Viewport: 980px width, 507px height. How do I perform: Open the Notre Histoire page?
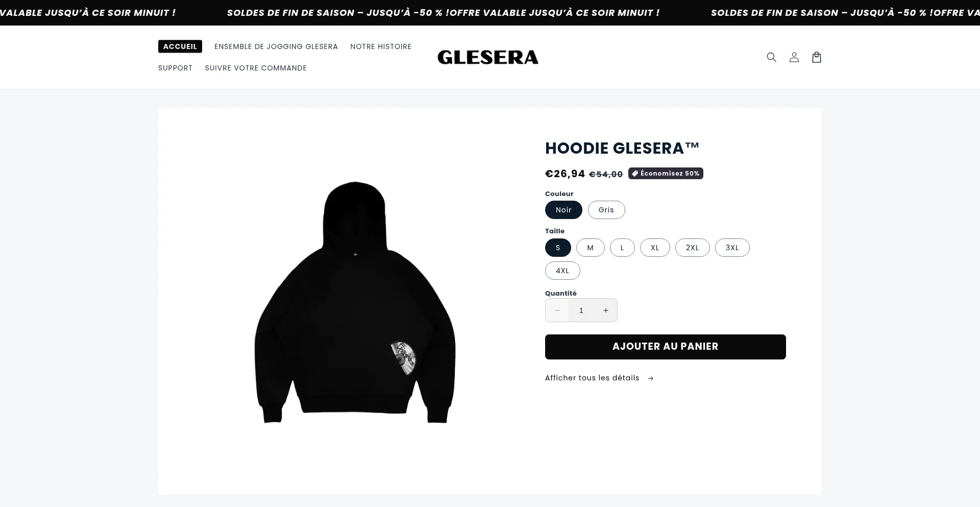pyautogui.click(x=381, y=46)
